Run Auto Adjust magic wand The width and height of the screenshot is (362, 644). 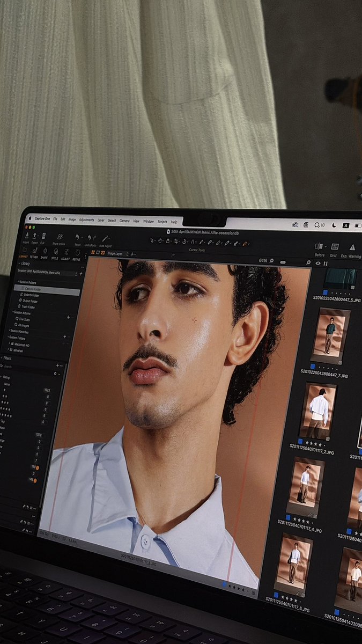[x=105, y=238]
